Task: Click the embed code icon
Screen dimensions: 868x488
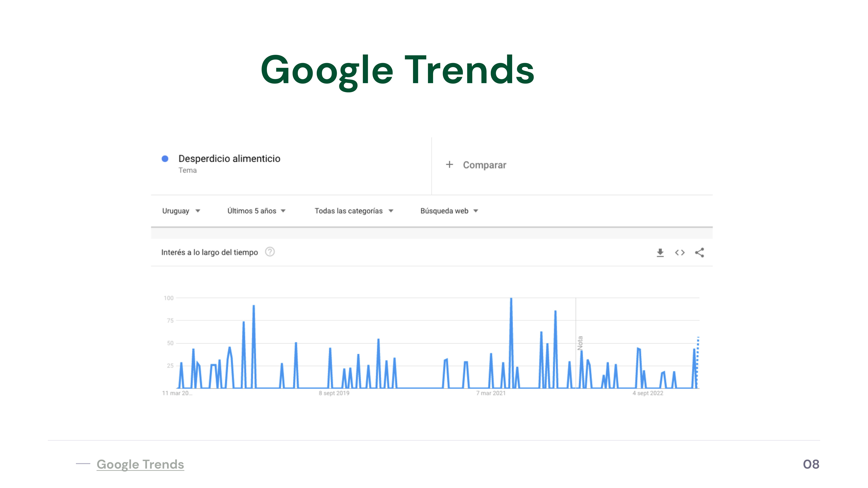Action: (x=680, y=253)
